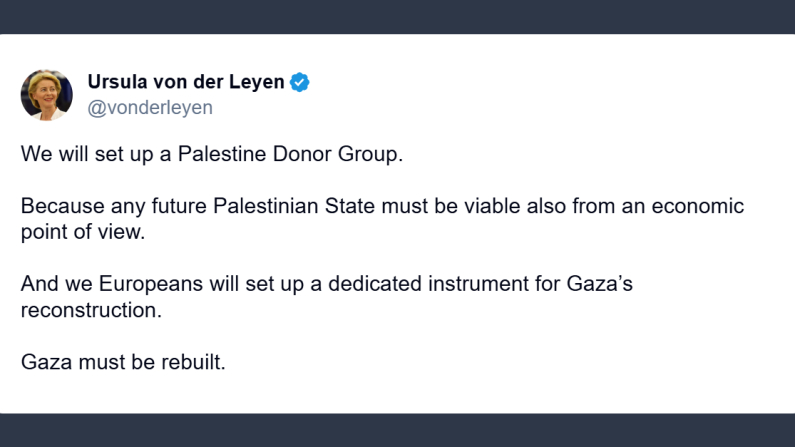795x447 pixels.
Task: Click Ursula von der Leyen's profile avatar
Action: tap(47, 95)
